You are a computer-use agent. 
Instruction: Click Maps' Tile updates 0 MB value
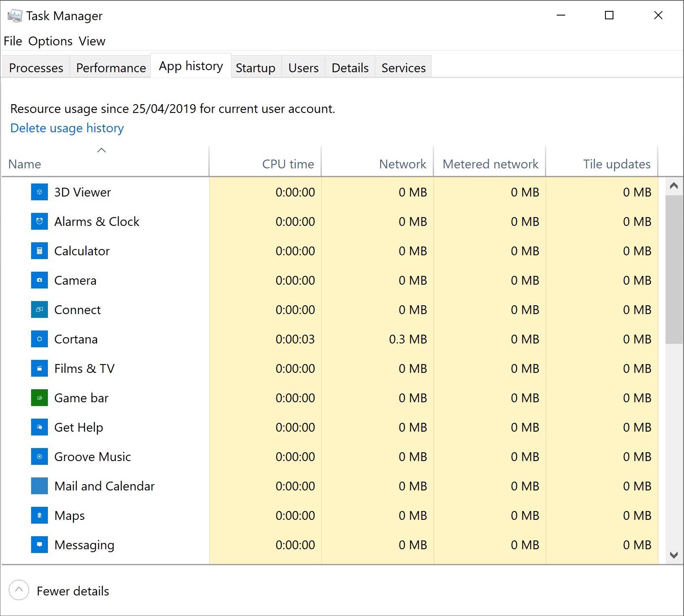637,515
